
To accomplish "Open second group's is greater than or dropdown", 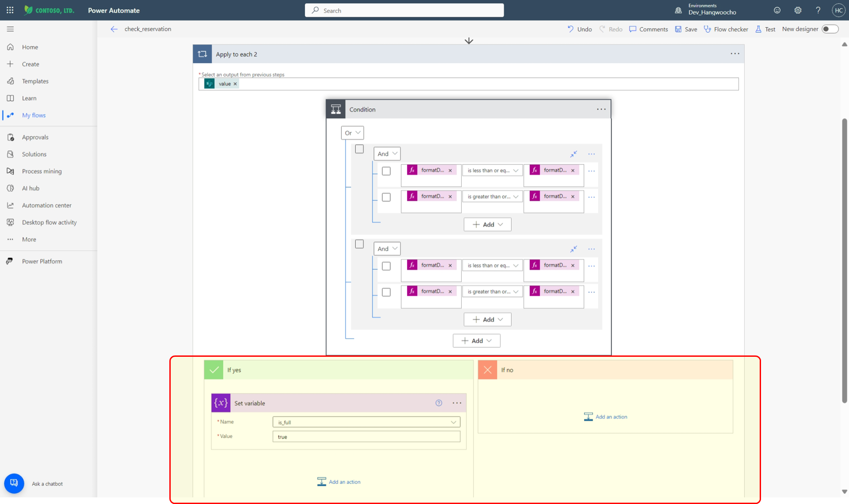I will click(x=492, y=292).
